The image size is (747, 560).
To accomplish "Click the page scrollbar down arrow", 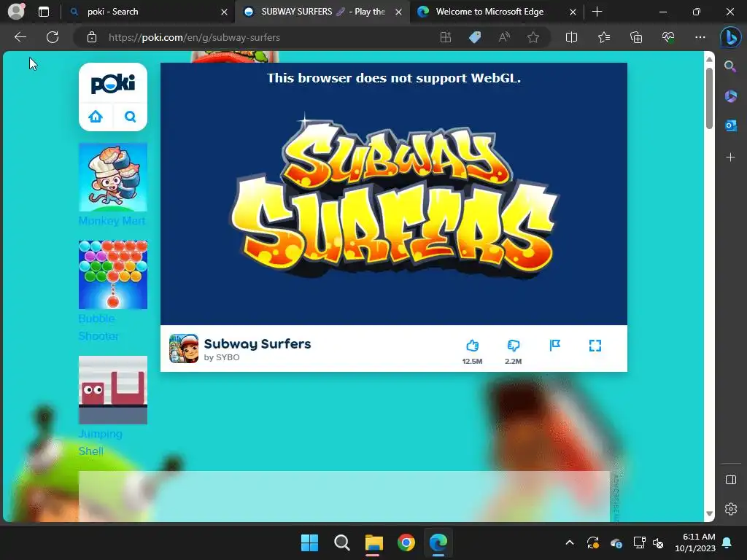I will coord(709,513).
